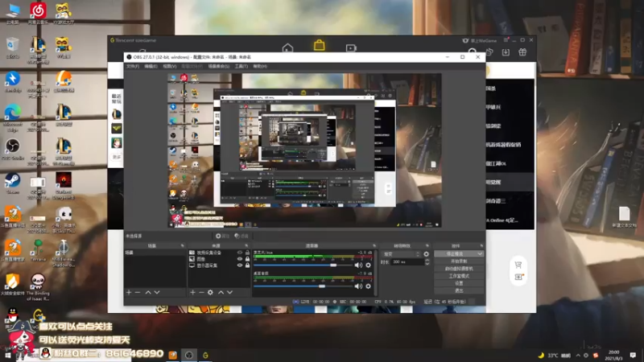Image resolution: width=644 pixels, height=362 pixels.
Task: Go to WeGame home icon
Action: 287,47
